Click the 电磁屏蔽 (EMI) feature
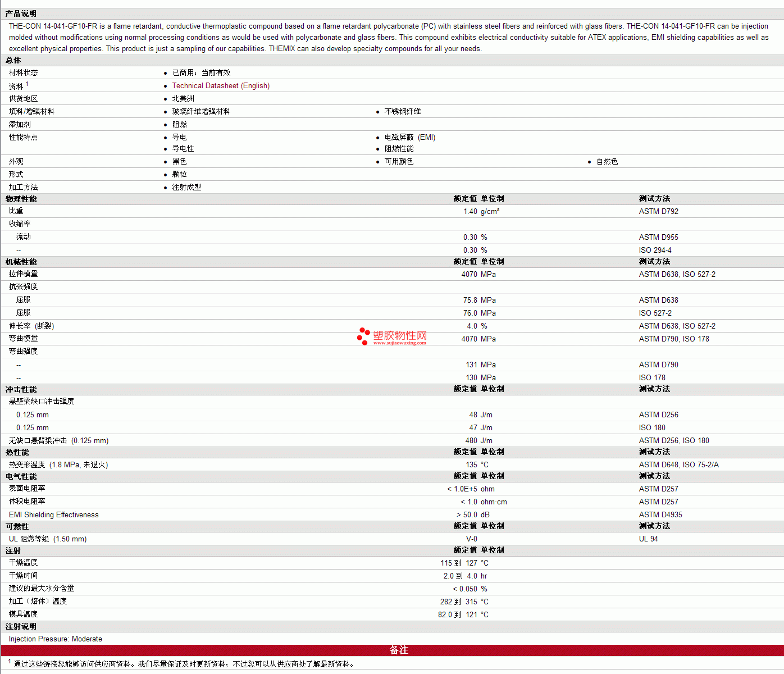 point(410,138)
